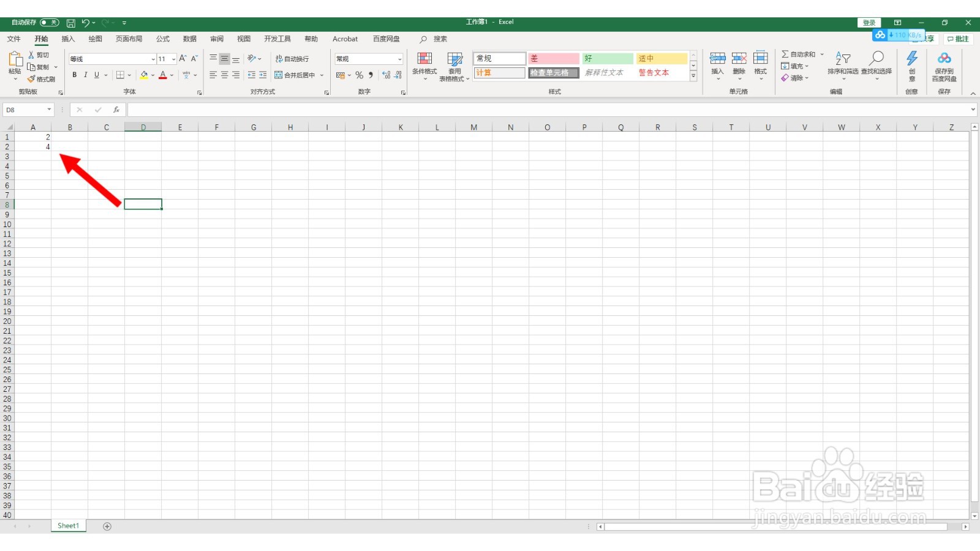Screen dimensions: 980x551
Task: Select cell A2 containing 4
Action: (32, 147)
